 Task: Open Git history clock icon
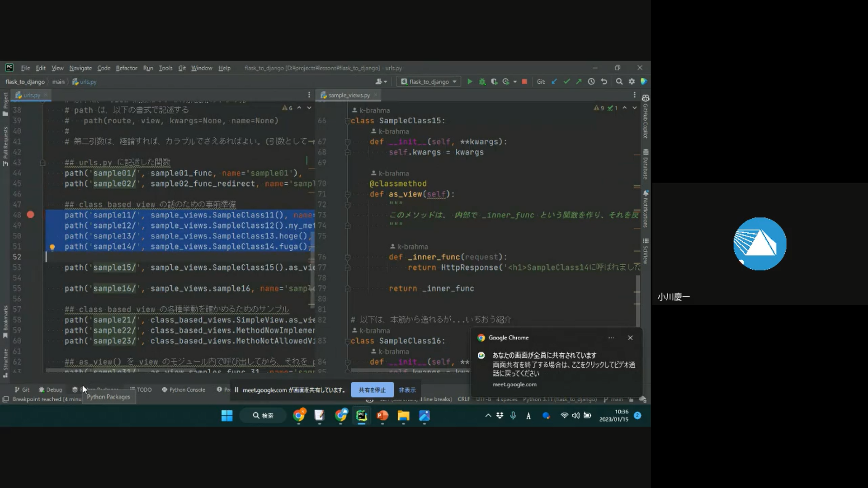591,82
